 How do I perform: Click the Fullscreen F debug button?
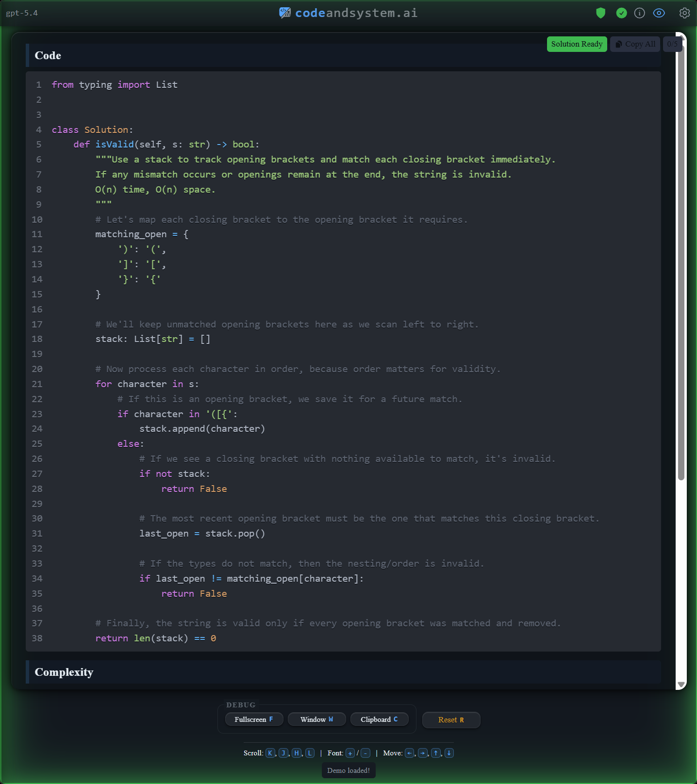click(x=254, y=719)
